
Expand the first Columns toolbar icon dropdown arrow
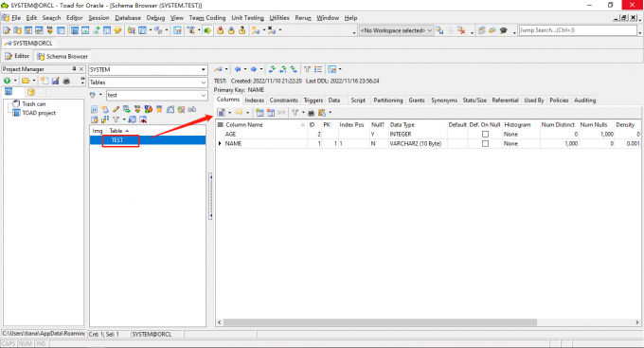229,112
